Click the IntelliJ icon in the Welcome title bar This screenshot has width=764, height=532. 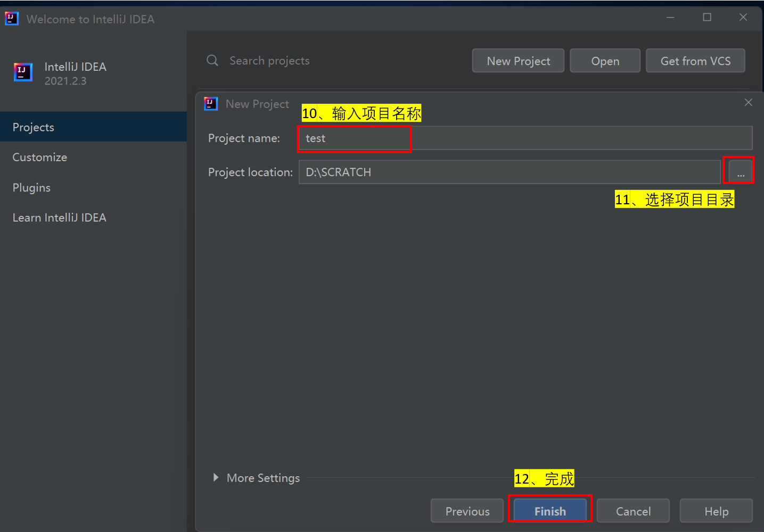coord(12,19)
